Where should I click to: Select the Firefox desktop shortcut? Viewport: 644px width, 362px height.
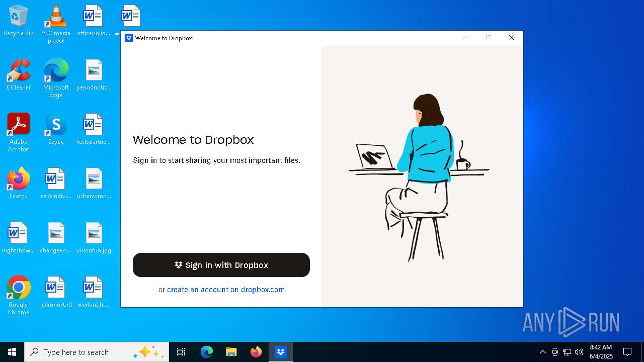(19, 184)
